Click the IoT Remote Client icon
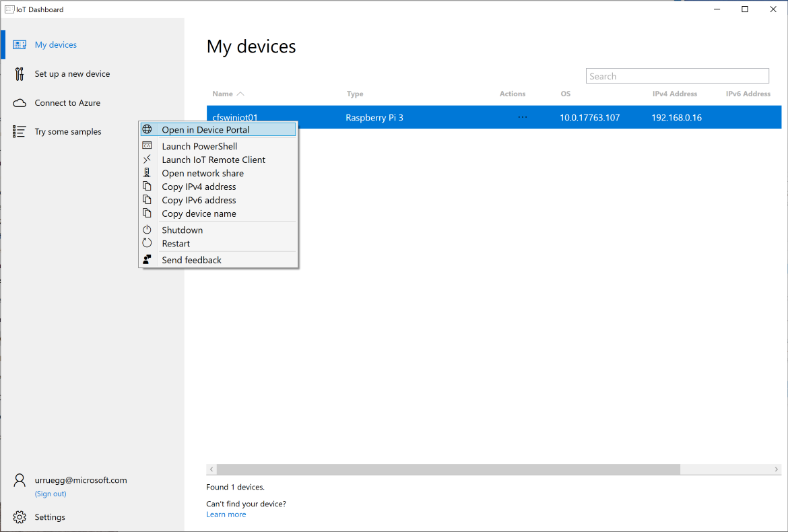The height and width of the screenshot is (532, 788). (147, 159)
